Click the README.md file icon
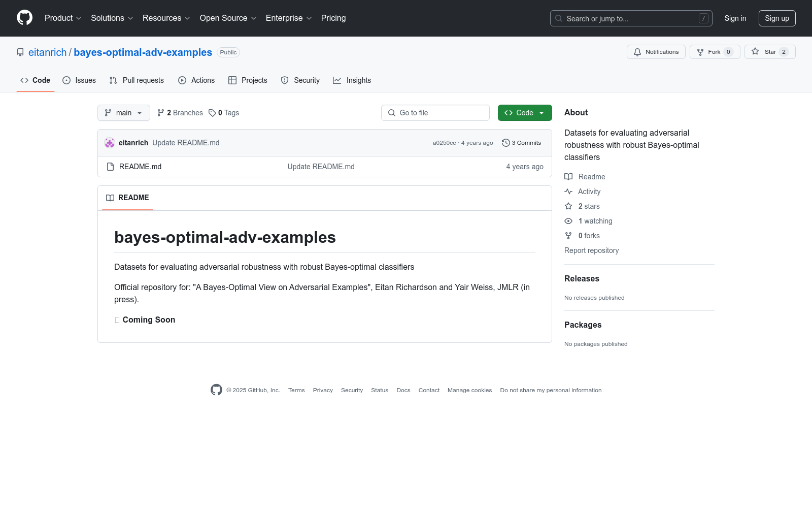The image size is (812, 508). coord(111,167)
